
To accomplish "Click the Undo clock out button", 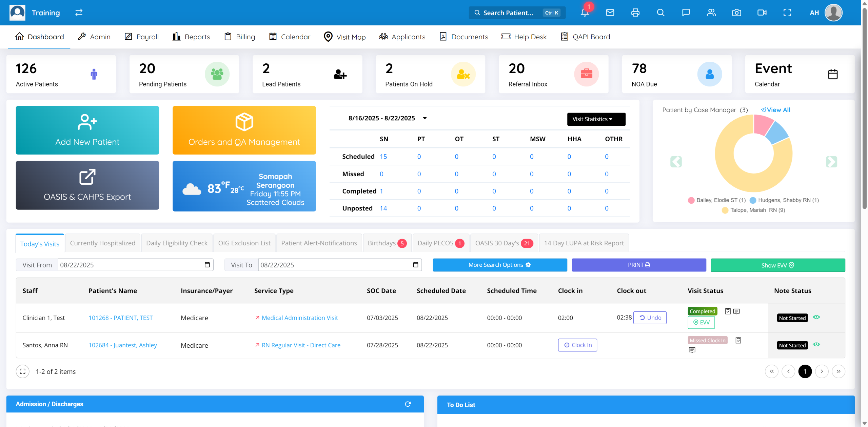I will pyautogui.click(x=650, y=318).
